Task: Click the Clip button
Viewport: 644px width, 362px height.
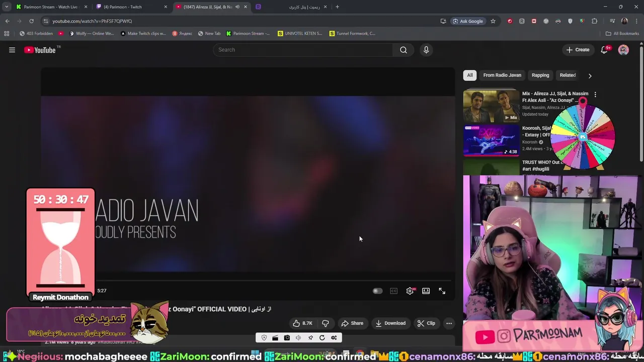Action: (426, 323)
